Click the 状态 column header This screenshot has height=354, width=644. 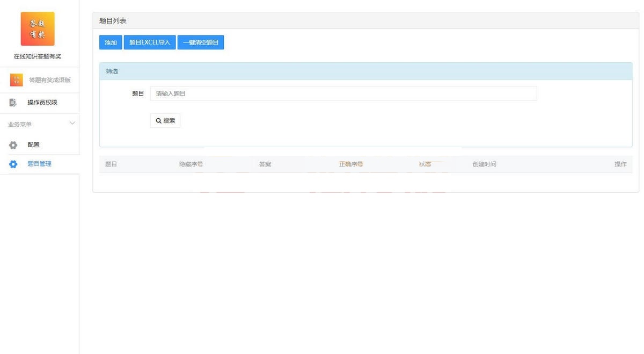[425, 164]
